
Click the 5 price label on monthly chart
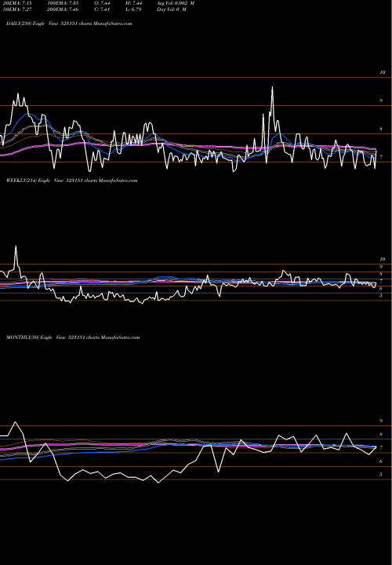[x=381, y=475]
